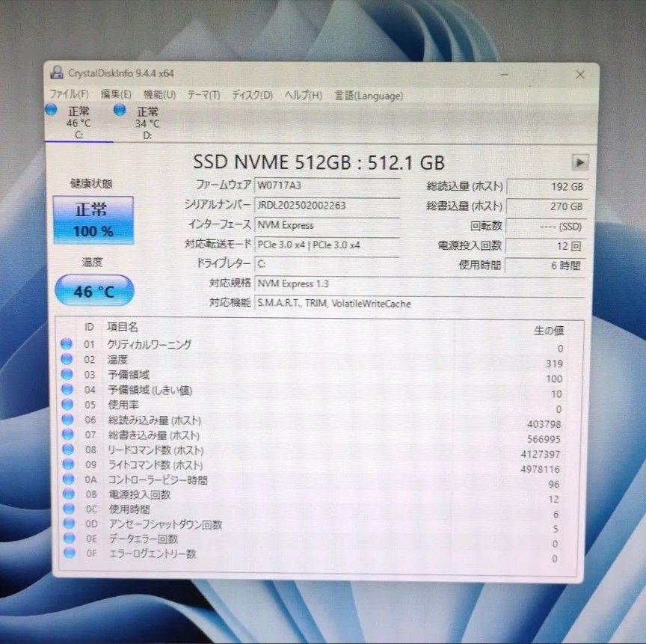The image size is (646, 644).
Task: Click the power on count value 12 回
Action: tap(544, 246)
